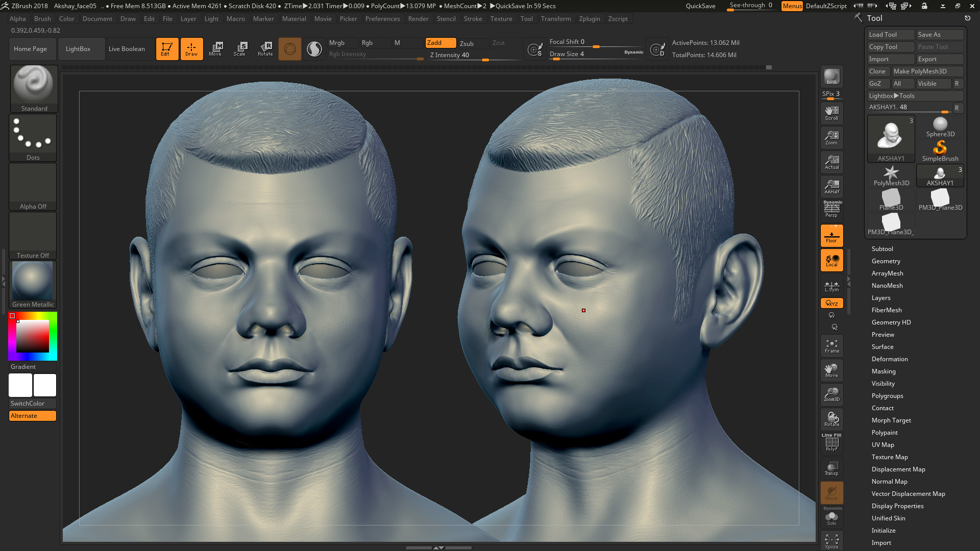Enable Solo mode
The image size is (980, 551).
point(831,517)
